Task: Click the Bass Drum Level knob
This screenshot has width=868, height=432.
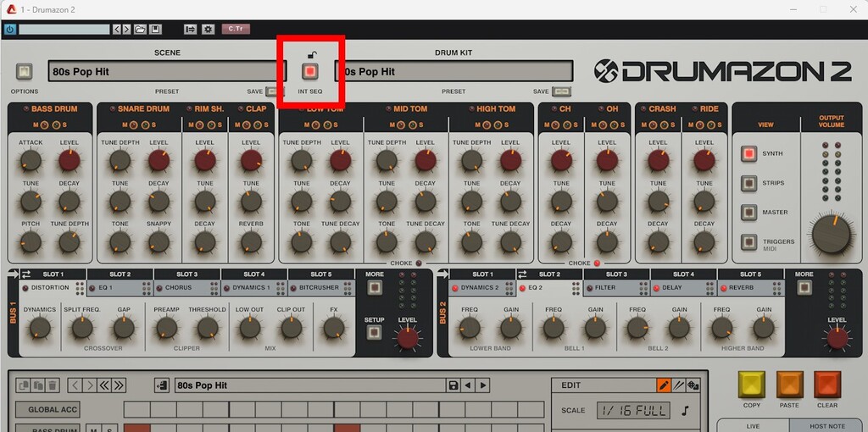Action: point(70,161)
